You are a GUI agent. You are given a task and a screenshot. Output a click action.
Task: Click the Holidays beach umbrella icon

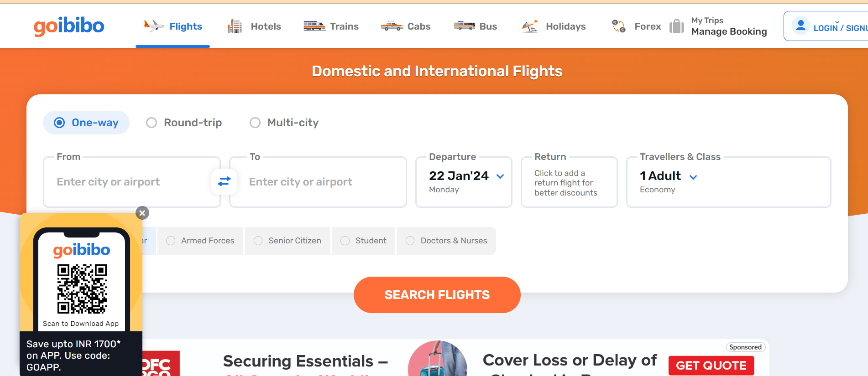530,26
